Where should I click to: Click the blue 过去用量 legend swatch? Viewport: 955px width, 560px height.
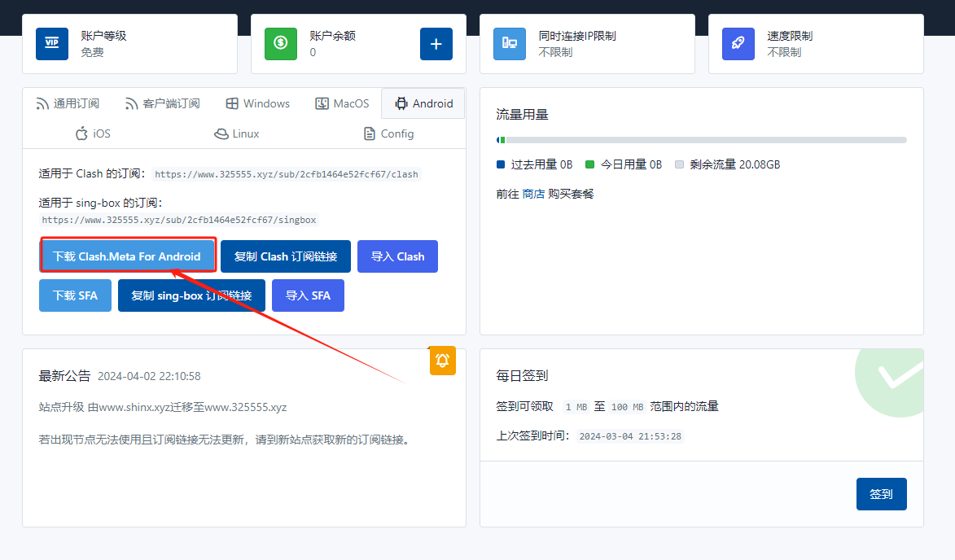tap(501, 164)
